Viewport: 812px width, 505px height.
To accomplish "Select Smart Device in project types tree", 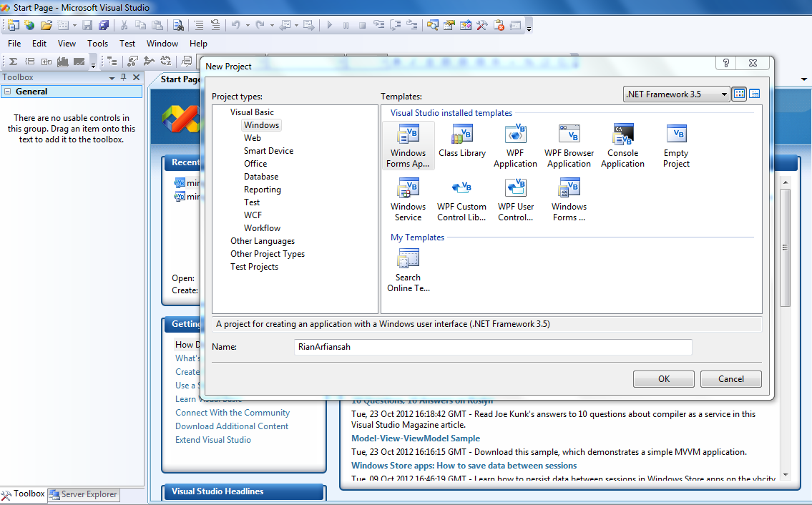I will point(268,151).
